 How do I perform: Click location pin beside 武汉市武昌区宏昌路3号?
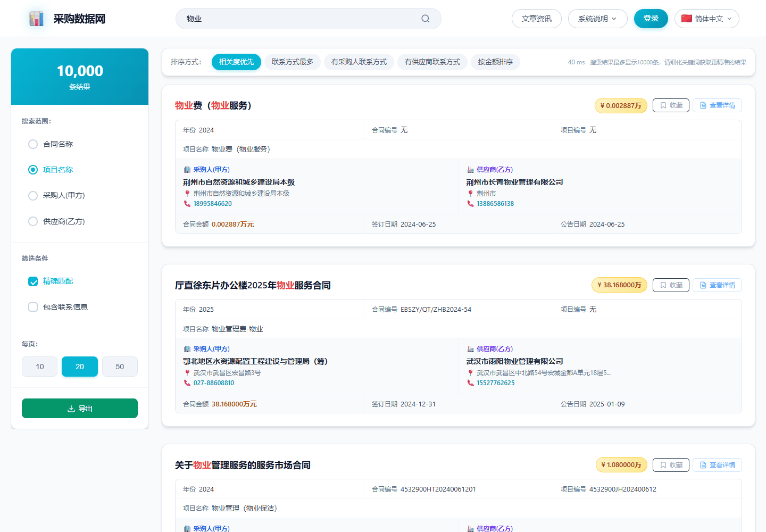click(x=187, y=373)
